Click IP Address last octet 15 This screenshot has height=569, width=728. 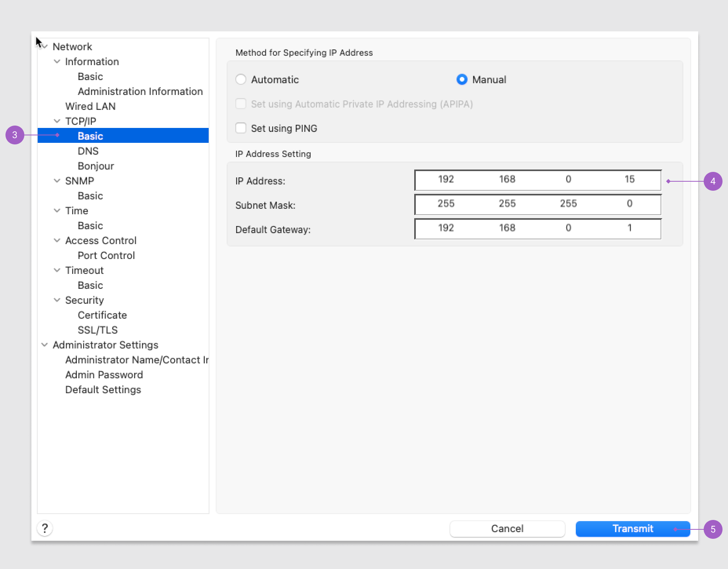click(x=630, y=179)
